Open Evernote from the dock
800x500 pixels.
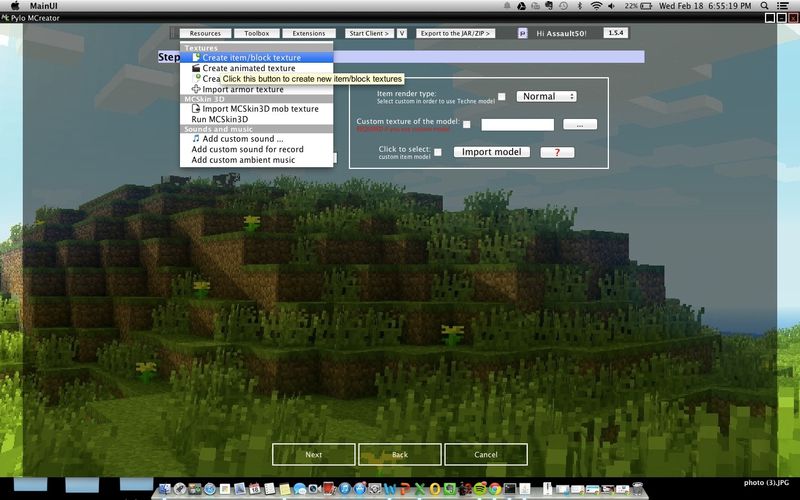click(x=449, y=489)
